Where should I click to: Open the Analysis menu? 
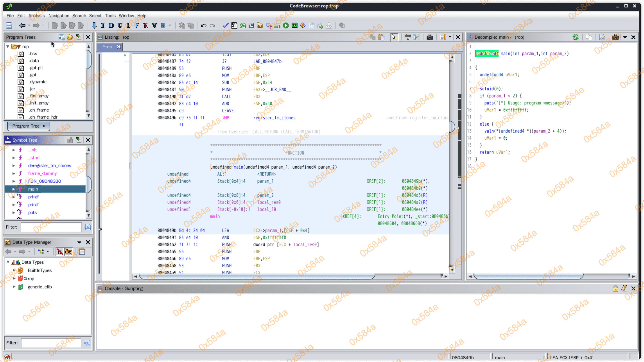coord(37,15)
